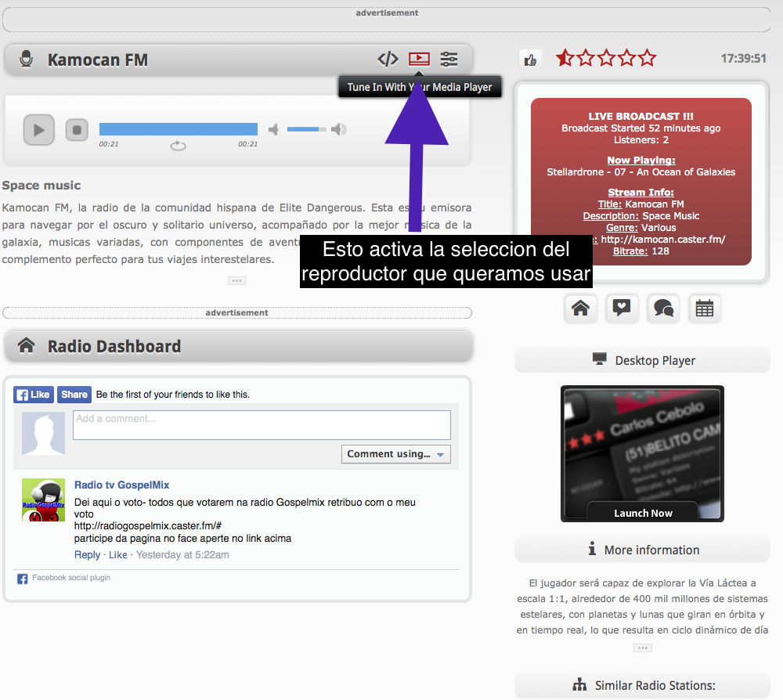Rate the station four stars
Image resolution: width=783 pixels, height=700 pixels.
click(626, 58)
